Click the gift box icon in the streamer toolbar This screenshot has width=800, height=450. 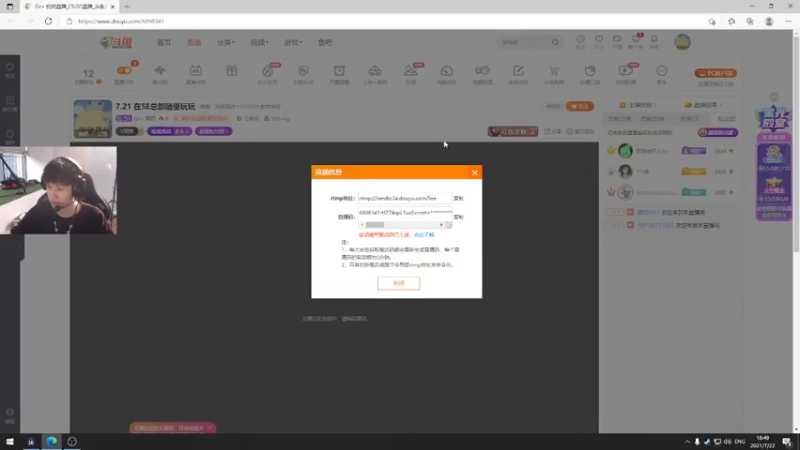pyautogui.click(x=232, y=71)
